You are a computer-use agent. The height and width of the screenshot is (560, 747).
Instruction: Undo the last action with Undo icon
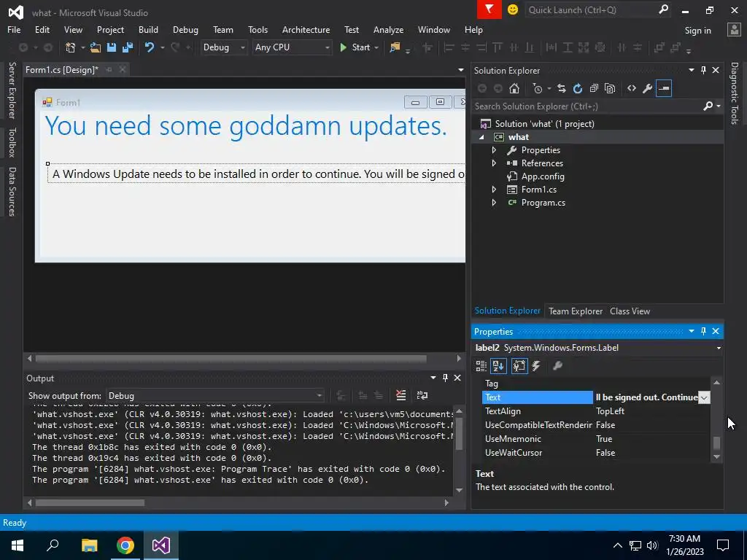pyautogui.click(x=150, y=47)
